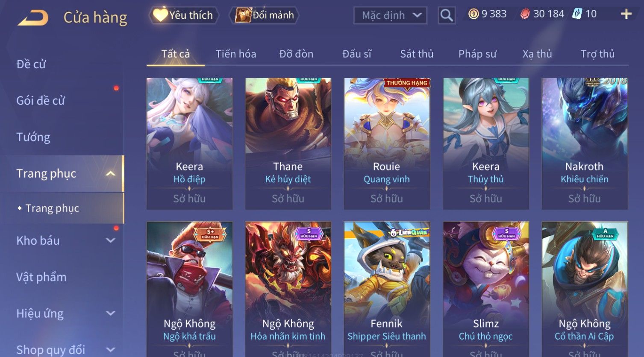Open Yêu thích favorites heart button
Image resolution: width=644 pixels, height=357 pixels.
(184, 15)
